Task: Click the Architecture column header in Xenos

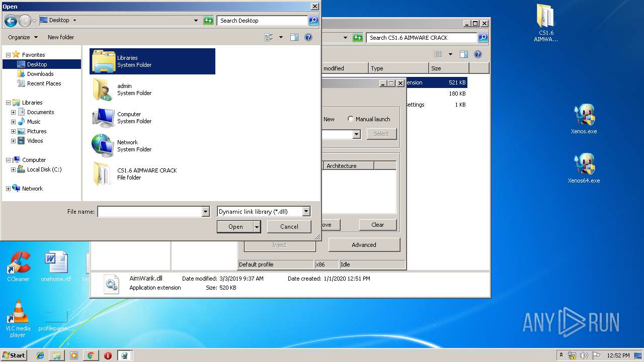Action: (x=348, y=166)
